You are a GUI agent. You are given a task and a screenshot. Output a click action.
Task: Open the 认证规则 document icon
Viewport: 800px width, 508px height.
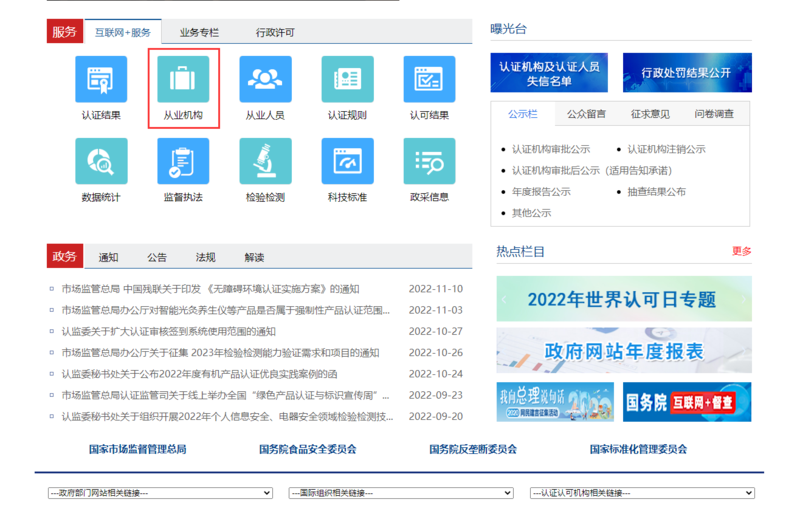(347, 79)
